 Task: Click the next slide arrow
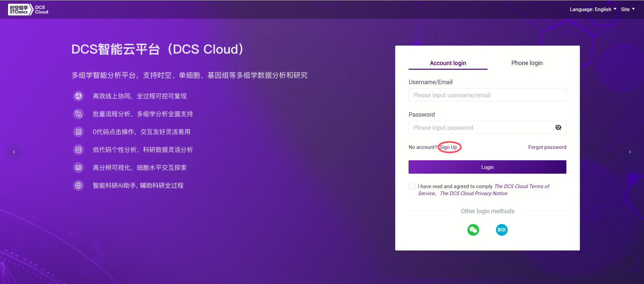coord(630,152)
